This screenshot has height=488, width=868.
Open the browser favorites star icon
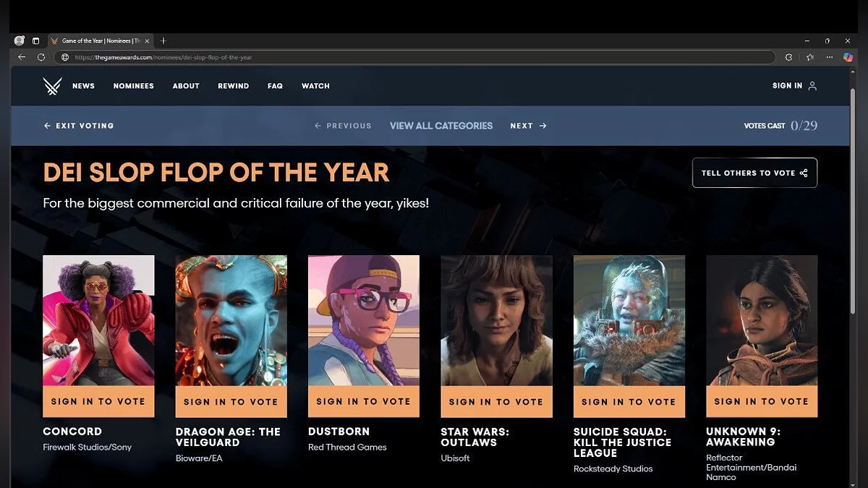click(x=809, y=57)
